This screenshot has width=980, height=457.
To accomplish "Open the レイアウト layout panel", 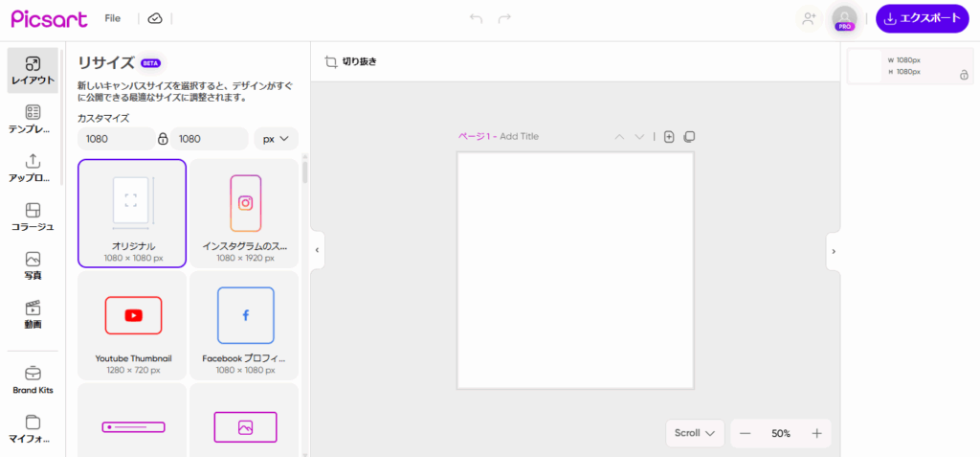I will pos(33,71).
